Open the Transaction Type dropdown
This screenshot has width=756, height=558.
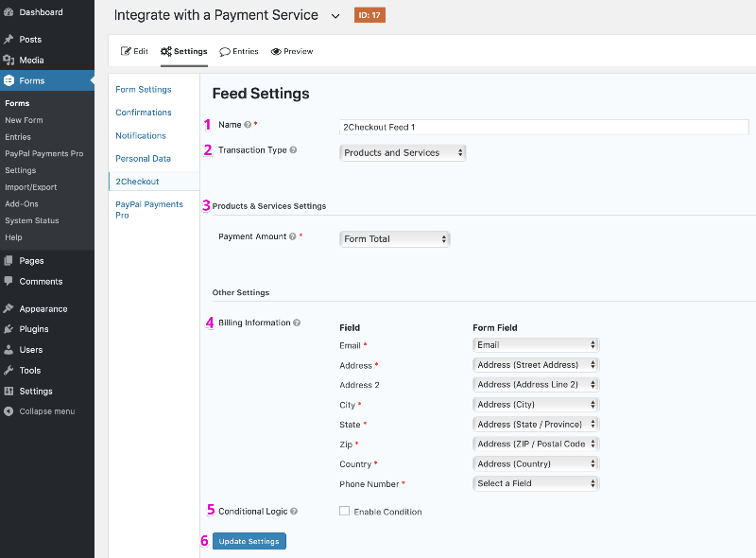point(403,151)
